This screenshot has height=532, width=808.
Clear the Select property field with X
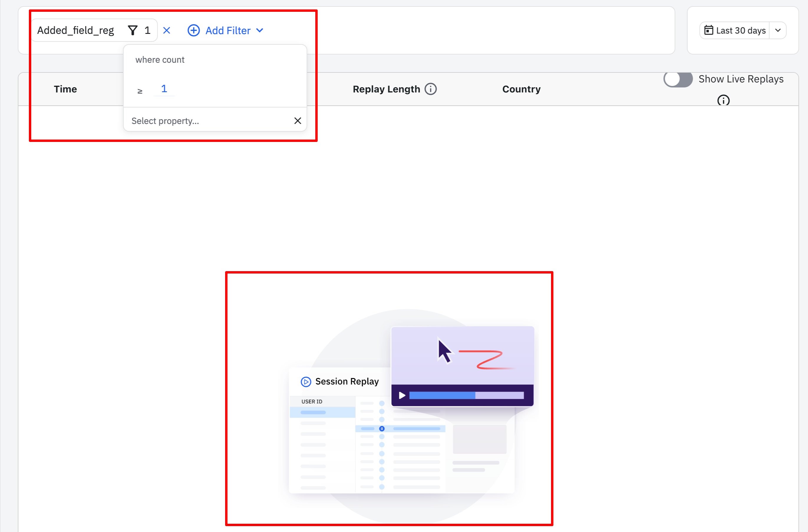pos(297,121)
